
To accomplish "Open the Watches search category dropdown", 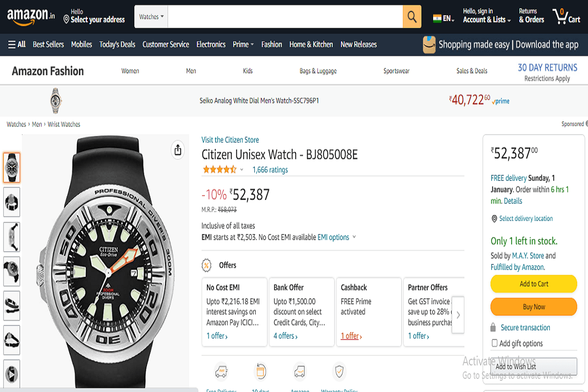I will click(150, 16).
